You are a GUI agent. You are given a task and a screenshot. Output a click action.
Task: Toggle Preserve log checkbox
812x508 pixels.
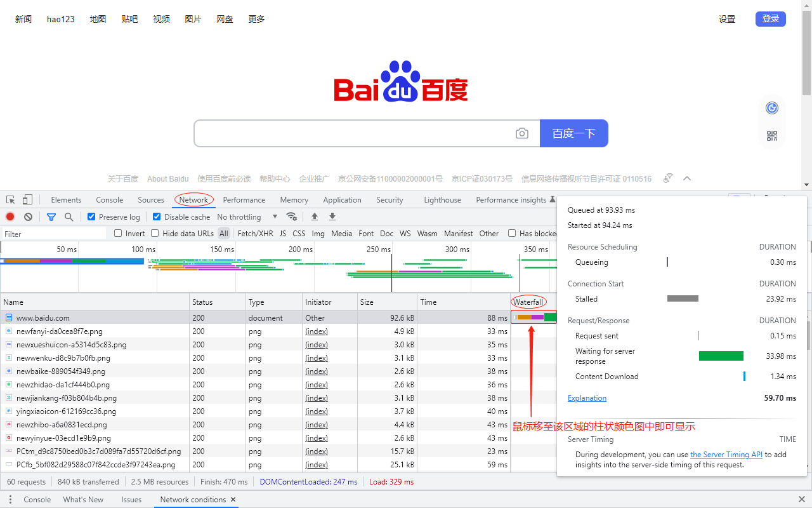pos(91,217)
